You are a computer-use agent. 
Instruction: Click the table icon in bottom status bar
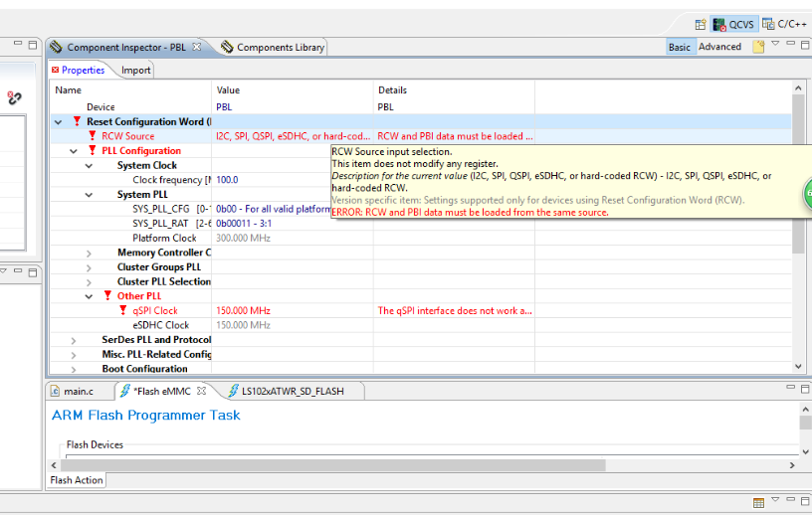(x=758, y=503)
